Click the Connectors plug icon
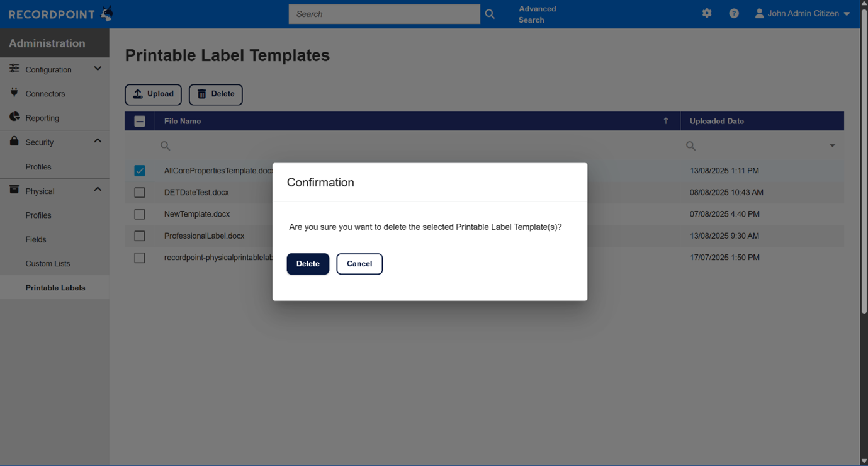The width and height of the screenshot is (868, 466). tap(14, 93)
